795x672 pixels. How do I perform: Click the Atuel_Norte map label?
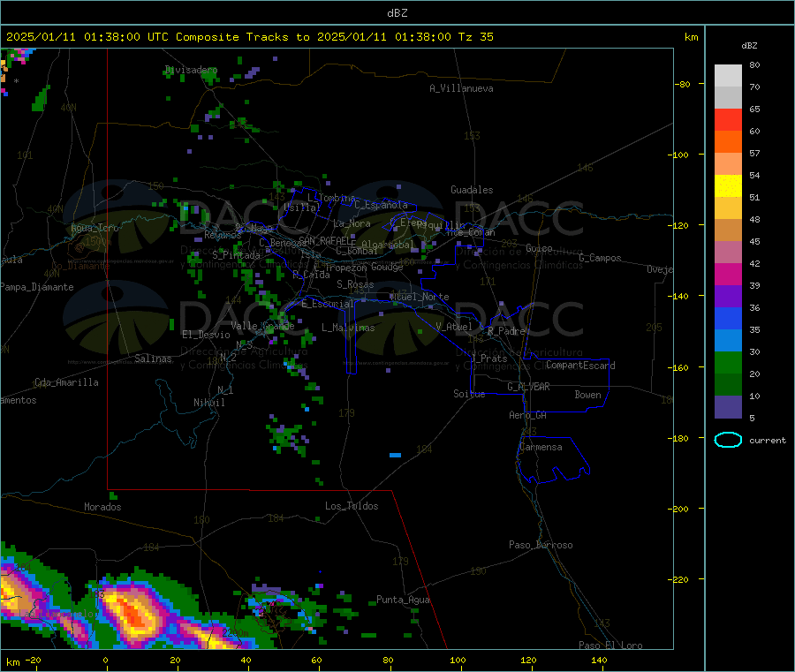click(x=420, y=297)
